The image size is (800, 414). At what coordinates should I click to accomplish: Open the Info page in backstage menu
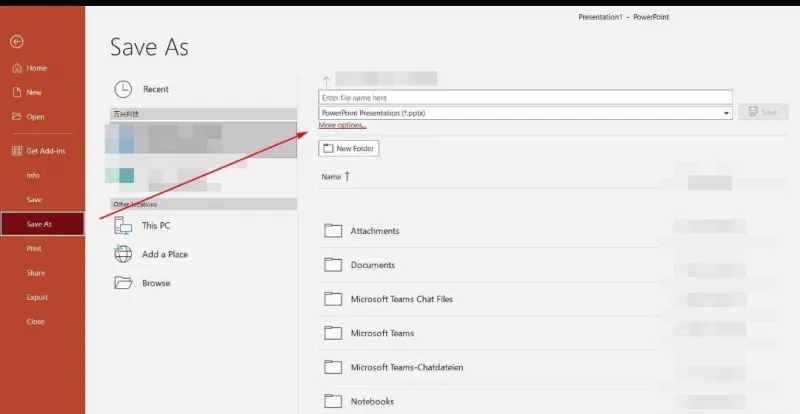(x=33, y=175)
